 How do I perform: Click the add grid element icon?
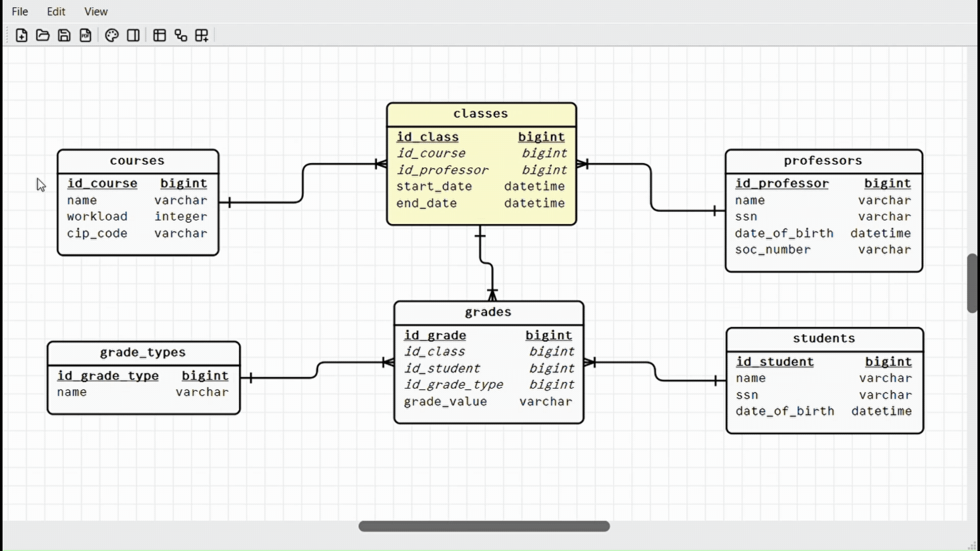point(202,35)
